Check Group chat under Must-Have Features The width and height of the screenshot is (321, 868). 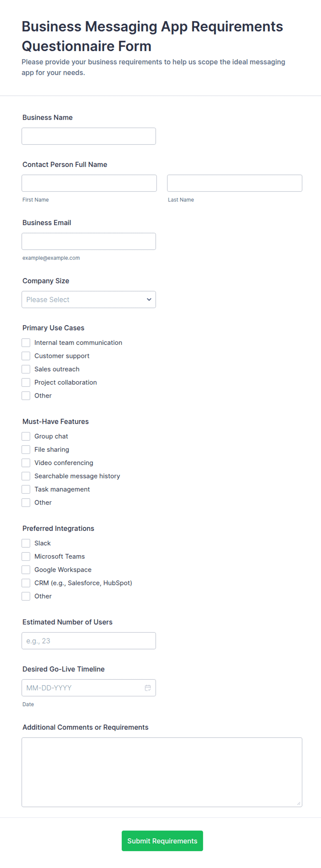pos(26,436)
